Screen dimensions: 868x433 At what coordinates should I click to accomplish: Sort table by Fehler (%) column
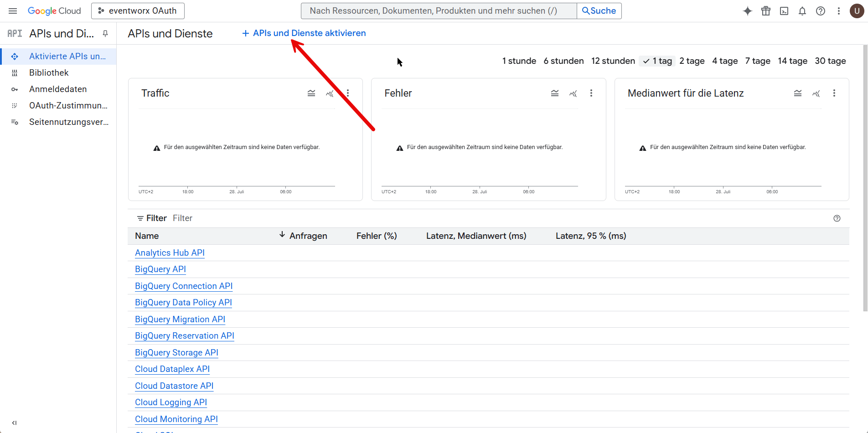(x=377, y=236)
